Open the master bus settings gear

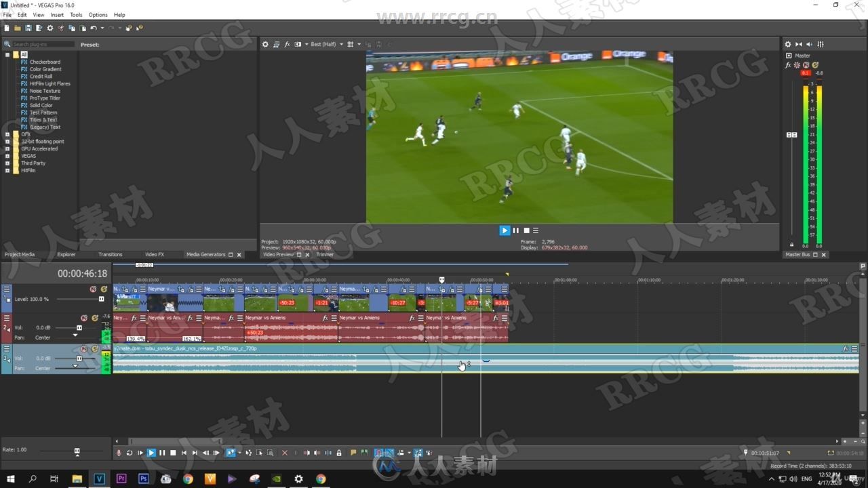[x=788, y=44]
